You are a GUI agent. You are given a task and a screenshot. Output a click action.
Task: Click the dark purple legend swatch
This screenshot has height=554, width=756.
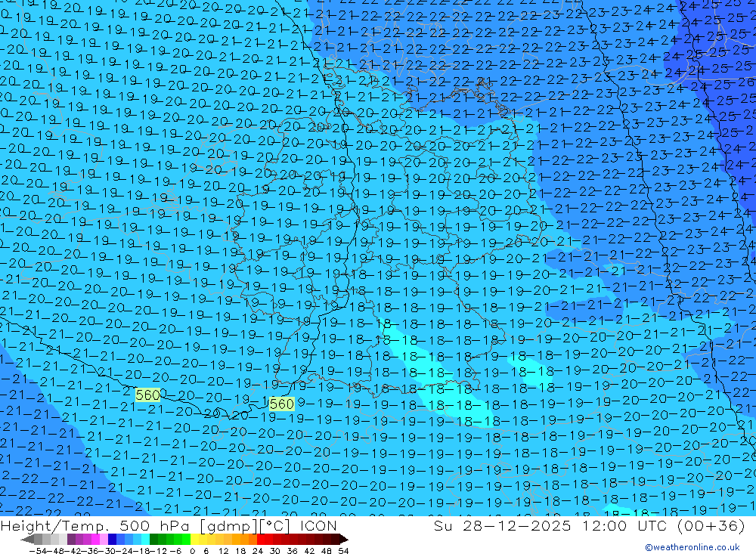click(x=71, y=539)
